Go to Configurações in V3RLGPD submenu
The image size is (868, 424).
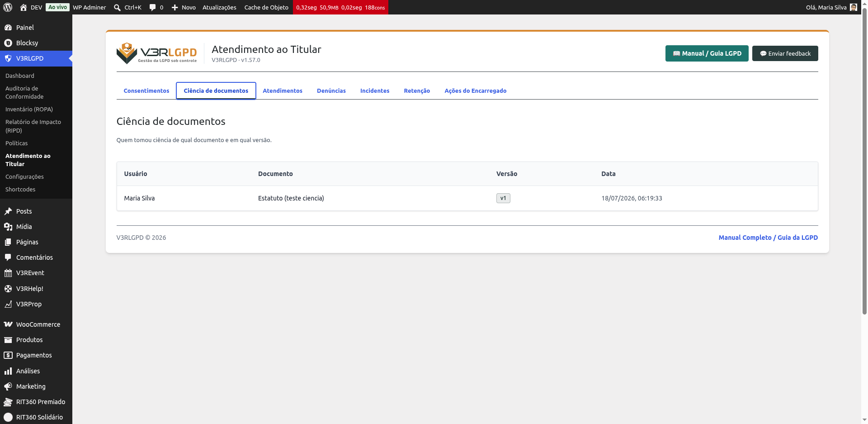(24, 176)
